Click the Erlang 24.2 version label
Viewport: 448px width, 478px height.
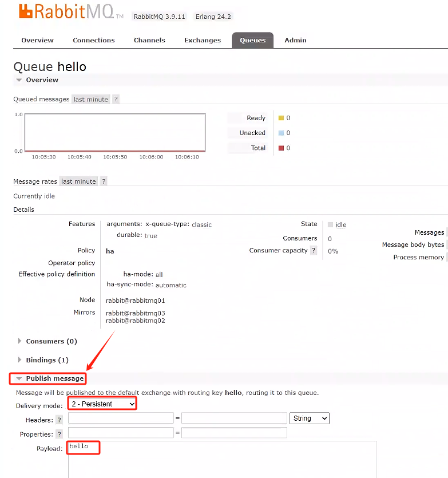[213, 17]
